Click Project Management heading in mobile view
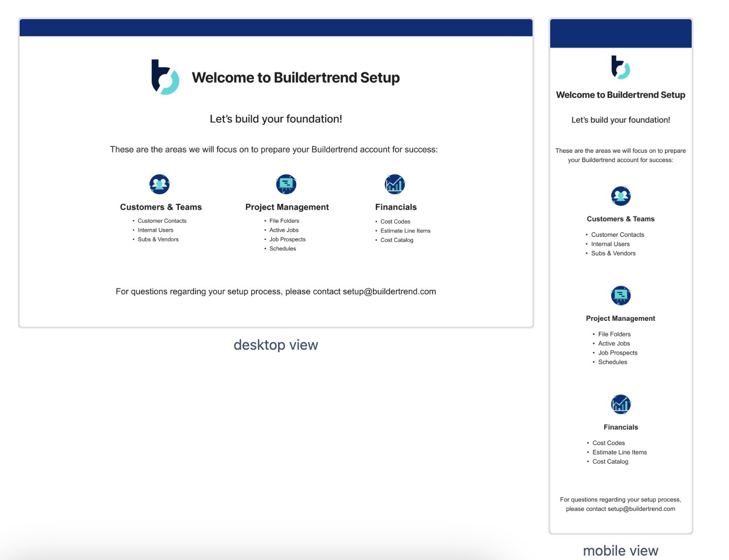The image size is (729, 560). click(620, 318)
